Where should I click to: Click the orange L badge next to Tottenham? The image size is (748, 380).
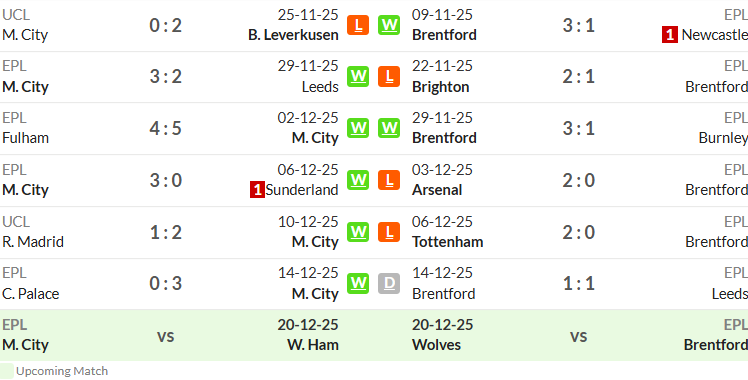389,232
